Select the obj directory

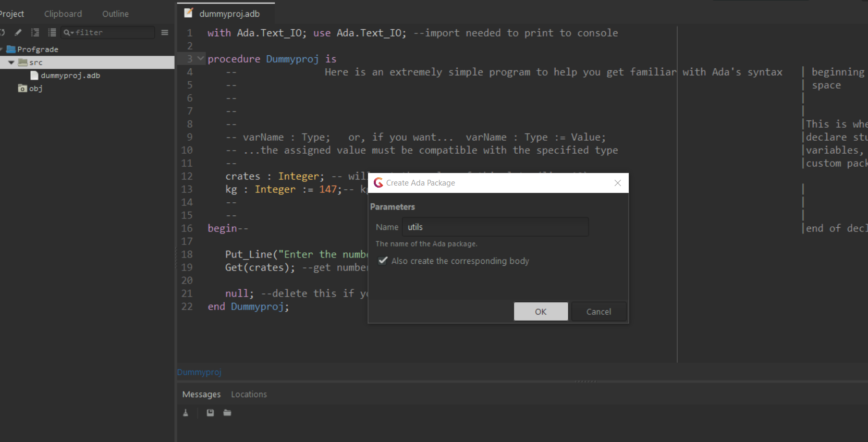35,89
